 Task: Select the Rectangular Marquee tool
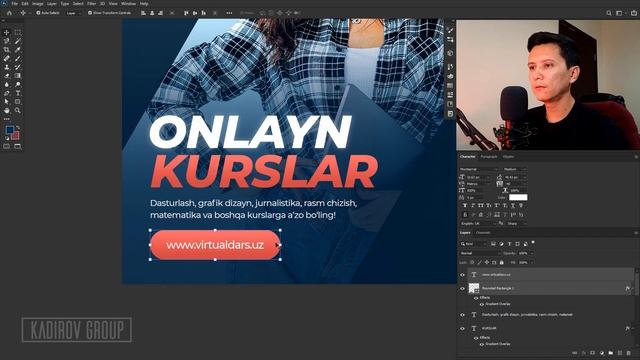[x=18, y=32]
